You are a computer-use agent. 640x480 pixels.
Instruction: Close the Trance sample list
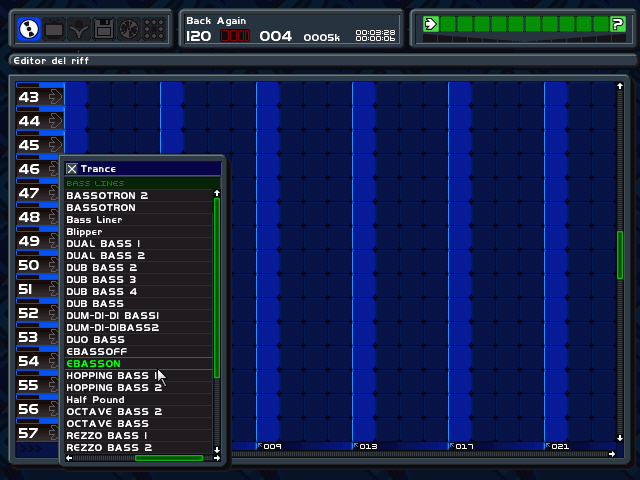(x=72, y=169)
